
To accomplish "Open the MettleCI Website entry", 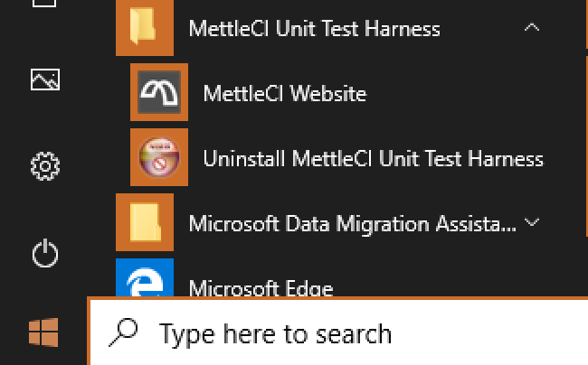I will click(284, 93).
